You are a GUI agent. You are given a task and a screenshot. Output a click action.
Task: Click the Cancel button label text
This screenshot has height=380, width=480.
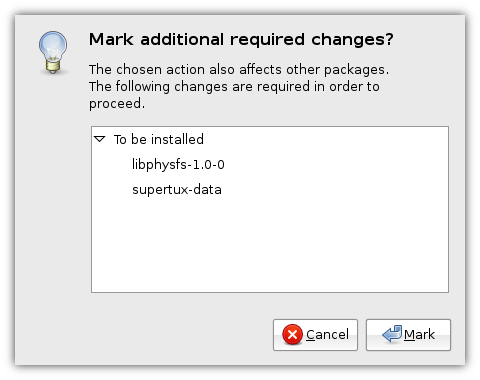[x=327, y=334]
